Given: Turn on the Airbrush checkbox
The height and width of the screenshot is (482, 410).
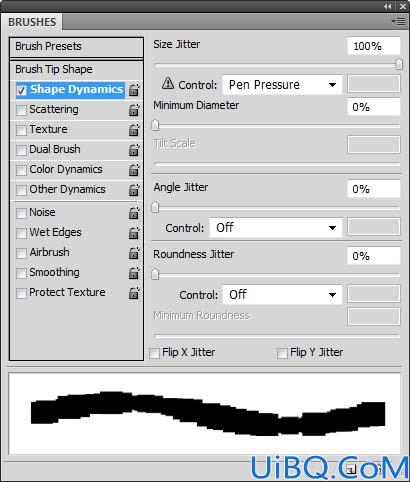Looking at the screenshot, I should (x=21, y=253).
